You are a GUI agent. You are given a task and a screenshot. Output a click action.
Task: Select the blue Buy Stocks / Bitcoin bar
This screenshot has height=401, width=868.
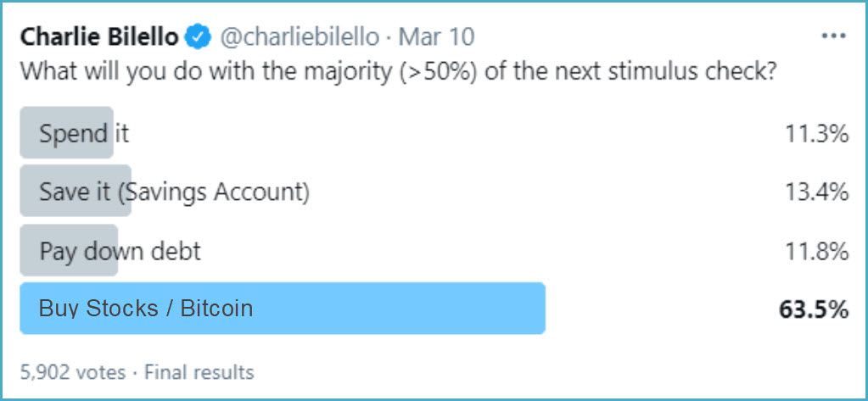pos(282,309)
